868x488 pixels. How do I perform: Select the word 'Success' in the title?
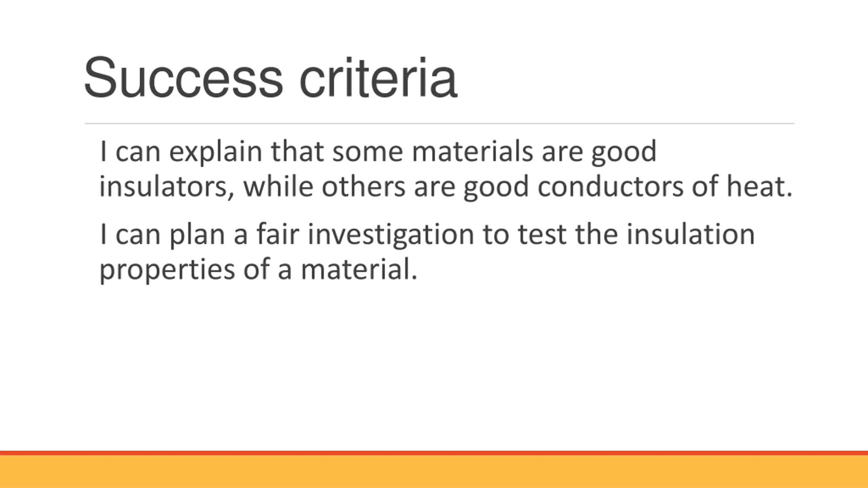(183, 78)
